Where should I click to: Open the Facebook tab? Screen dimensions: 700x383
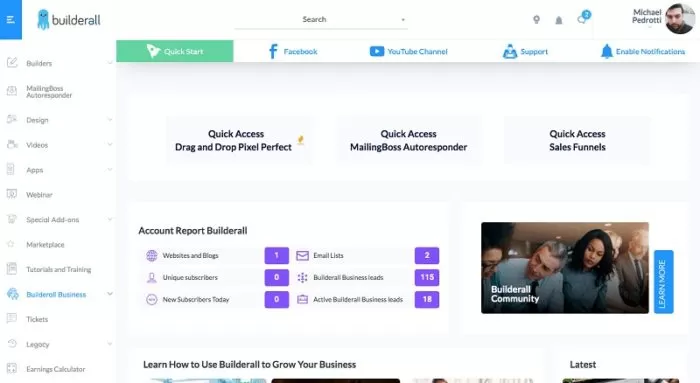[293, 51]
